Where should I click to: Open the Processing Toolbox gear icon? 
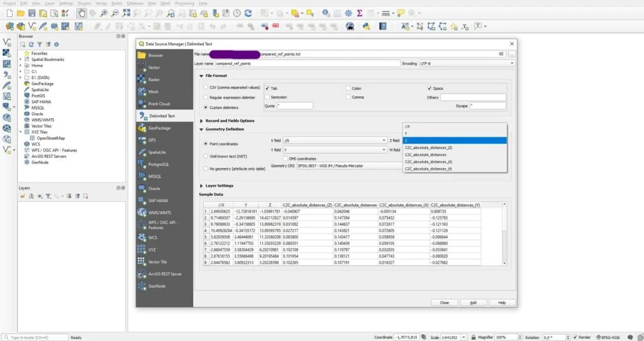348,13
